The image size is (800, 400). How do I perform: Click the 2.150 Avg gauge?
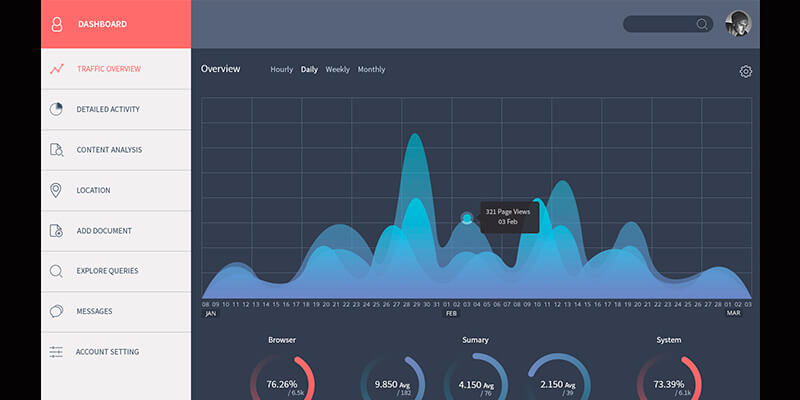tap(558, 378)
